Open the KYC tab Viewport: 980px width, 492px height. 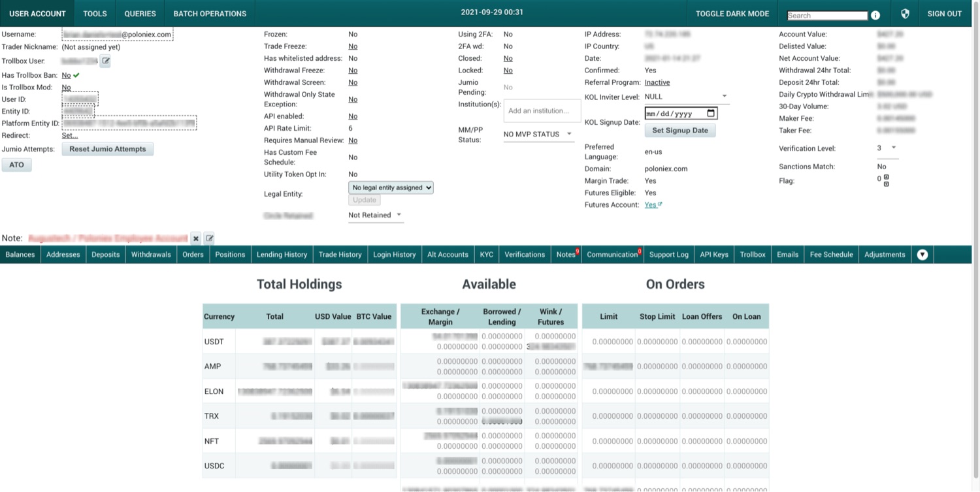click(x=487, y=255)
